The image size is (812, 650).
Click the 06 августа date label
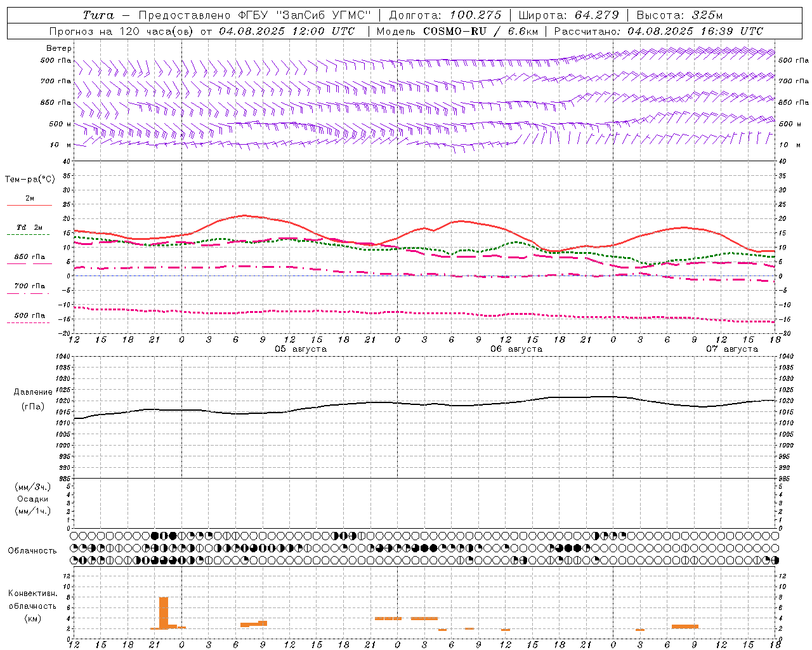516,349
